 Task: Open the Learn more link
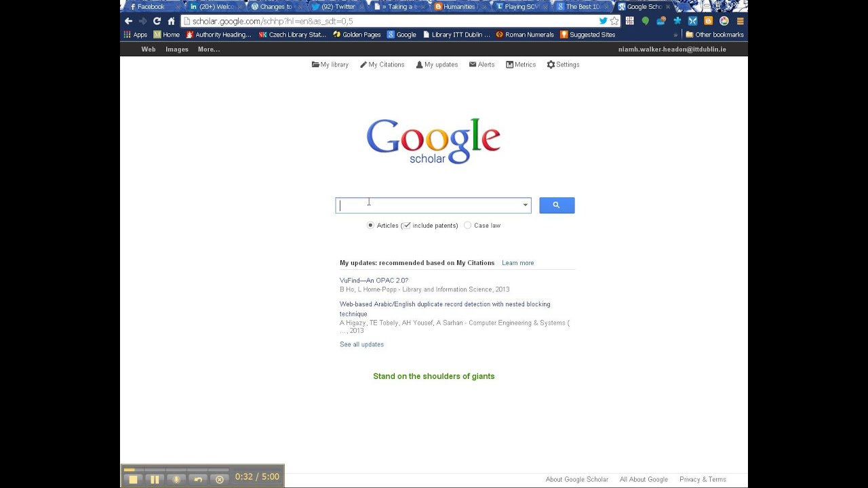(x=517, y=263)
